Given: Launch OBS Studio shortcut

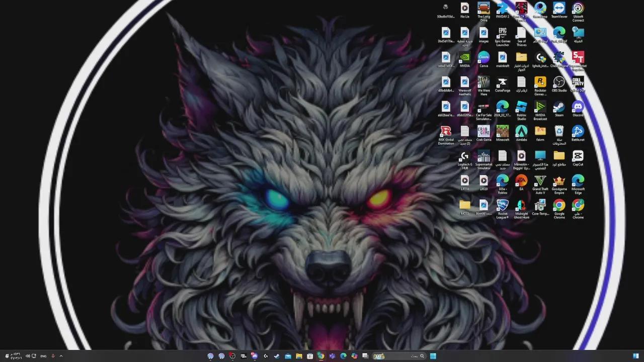Looking at the screenshot, I should pyautogui.click(x=559, y=84).
